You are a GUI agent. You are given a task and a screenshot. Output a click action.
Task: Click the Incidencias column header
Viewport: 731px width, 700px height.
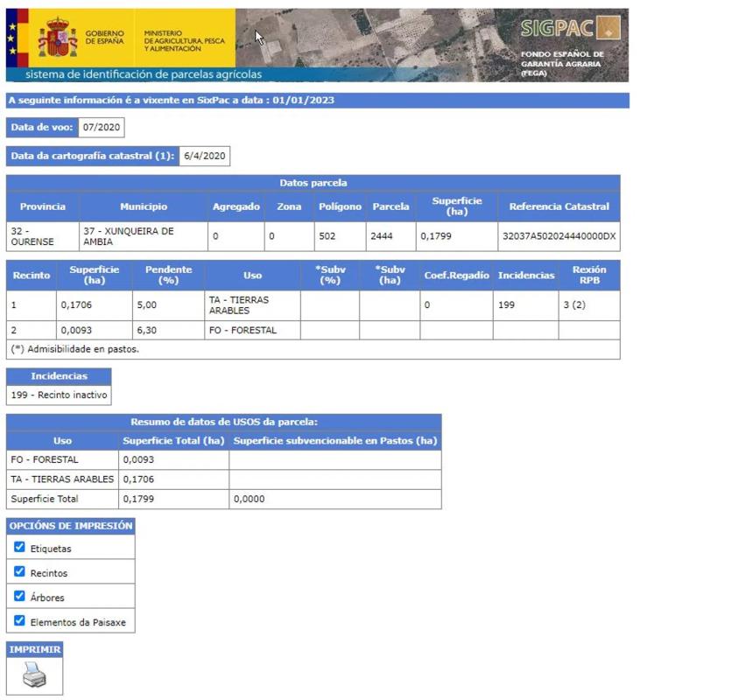[525, 276]
